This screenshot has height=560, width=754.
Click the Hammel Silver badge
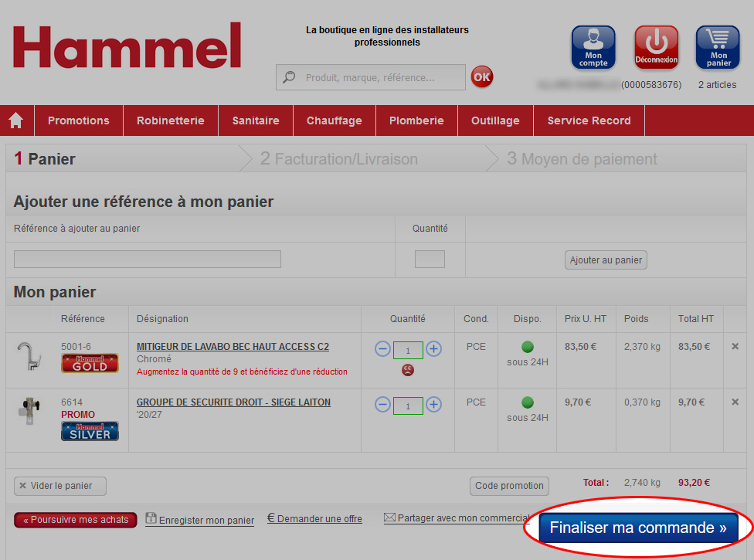pyautogui.click(x=90, y=431)
